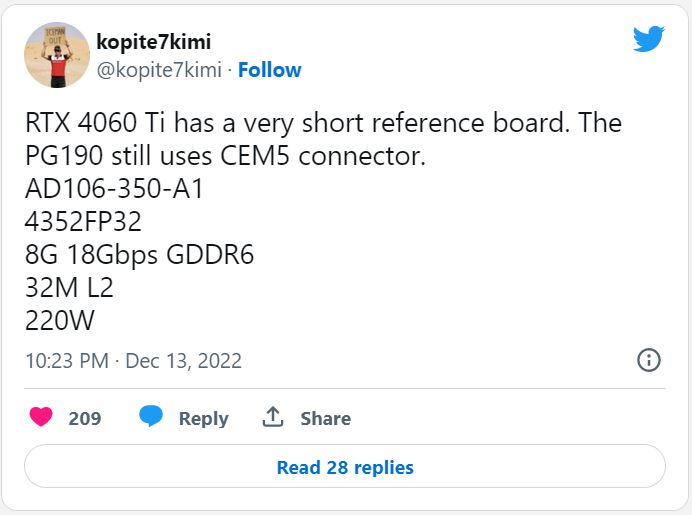Open the @kopite7kimi handle link

pos(159,70)
